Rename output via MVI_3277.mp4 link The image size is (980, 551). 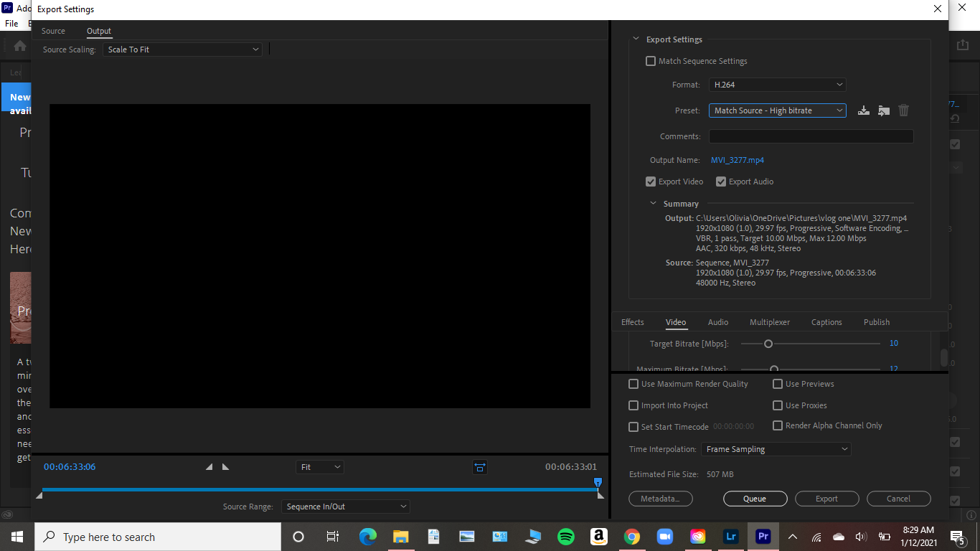737,159
